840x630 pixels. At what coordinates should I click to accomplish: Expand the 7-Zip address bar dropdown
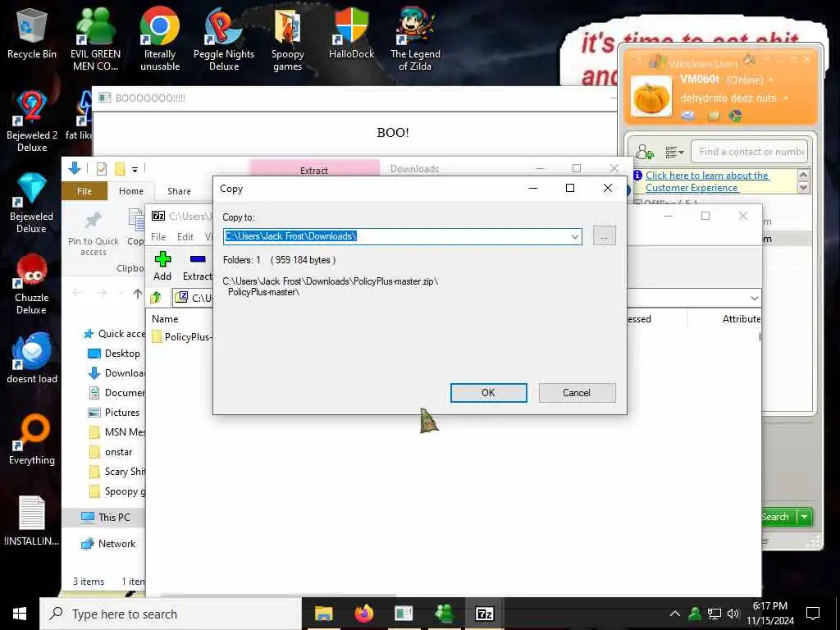coord(755,298)
